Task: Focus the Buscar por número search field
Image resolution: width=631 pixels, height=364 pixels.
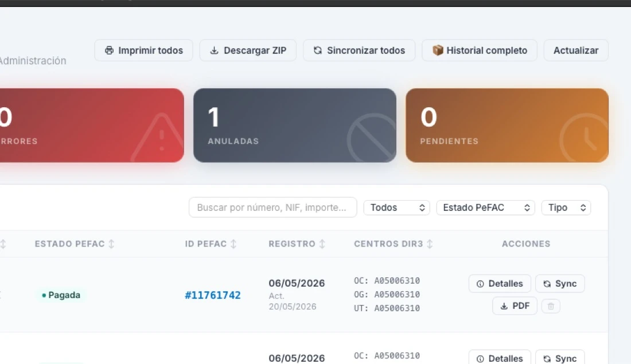Action: click(x=273, y=208)
